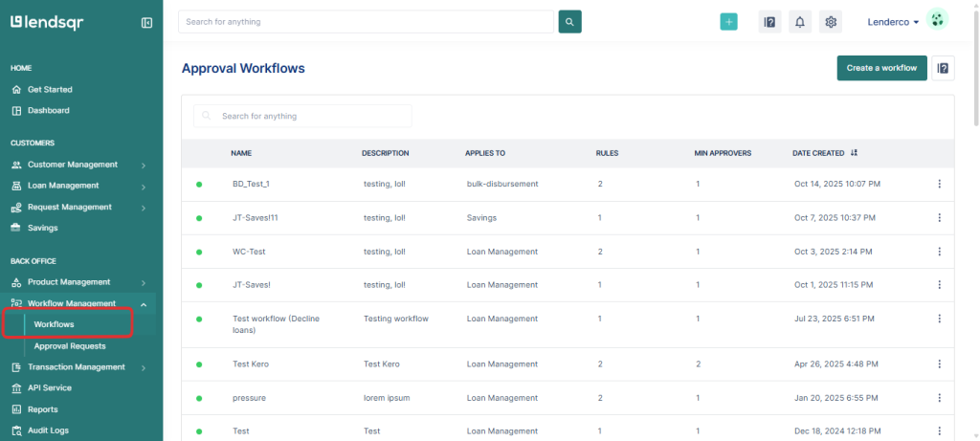Screen dimensions: 980x441
Task: Open the settings gear icon
Action: [831, 22]
